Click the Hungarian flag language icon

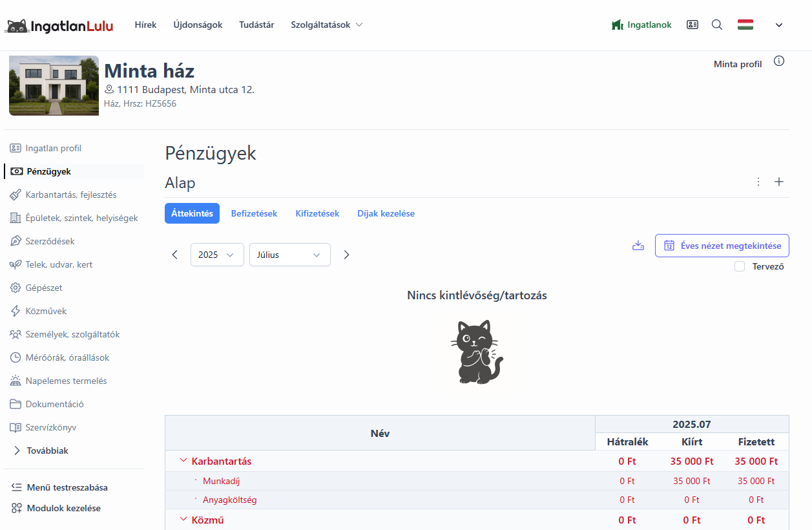click(x=745, y=25)
